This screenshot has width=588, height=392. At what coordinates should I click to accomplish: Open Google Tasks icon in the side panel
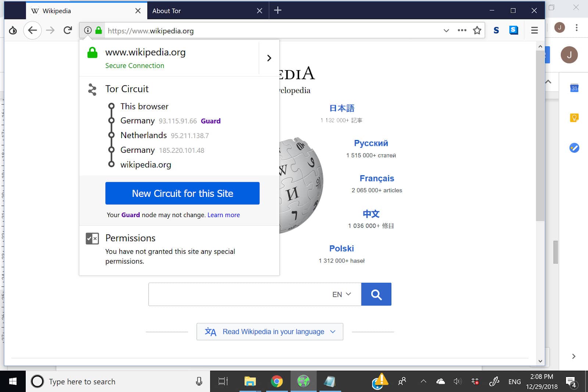(574, 148)
